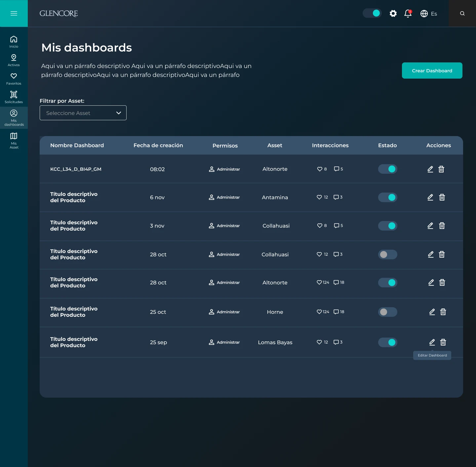Edit the 3 nov Collahuasi dashboard
This screenshot has height=467, width=476.
pos(430,226)
